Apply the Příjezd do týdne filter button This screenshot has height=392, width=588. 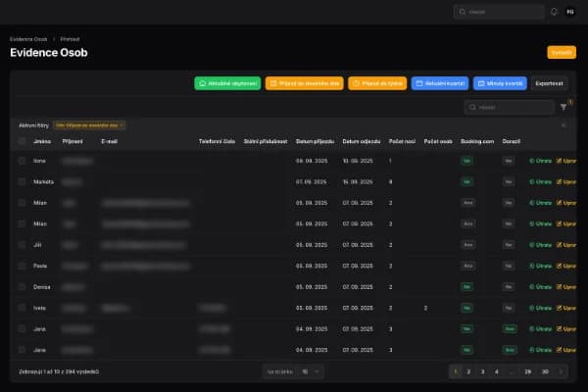click(377, 83)
